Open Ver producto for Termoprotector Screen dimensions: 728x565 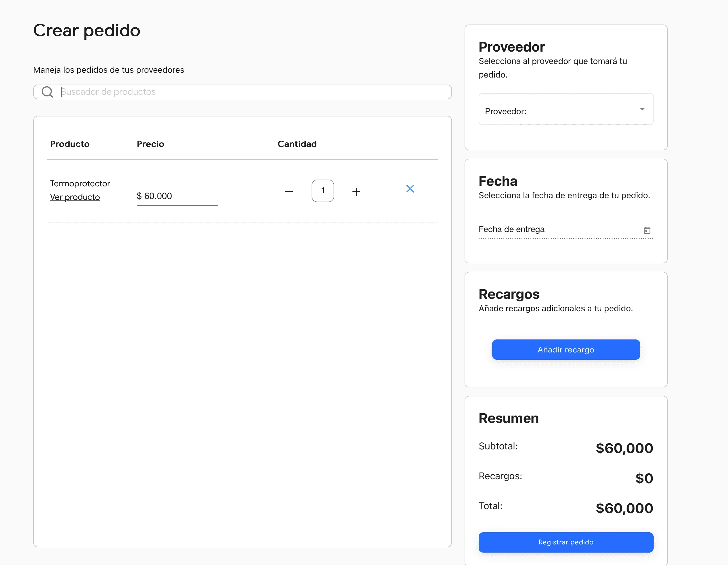[75, 197]
